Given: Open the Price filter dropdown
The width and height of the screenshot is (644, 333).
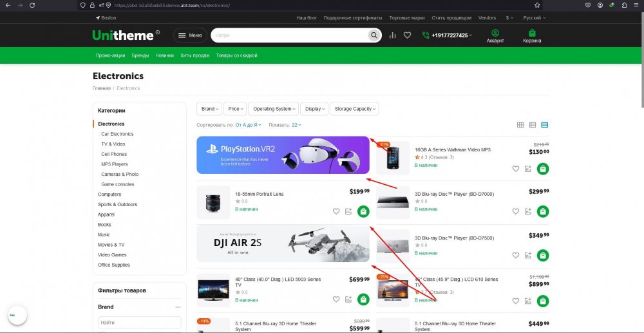Looking at the screenshot, I should (235, 109).
